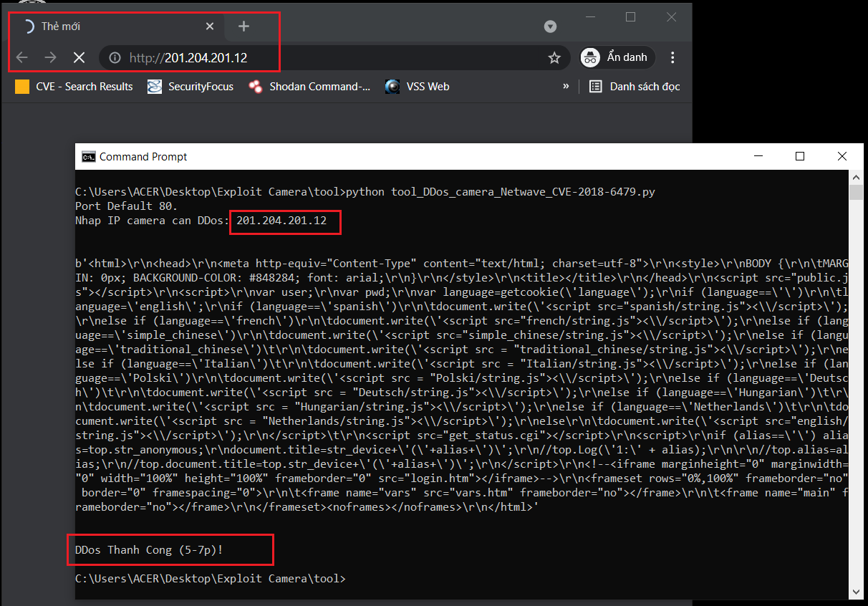
Task: Close the Chrome window
Action: point(671,17)
